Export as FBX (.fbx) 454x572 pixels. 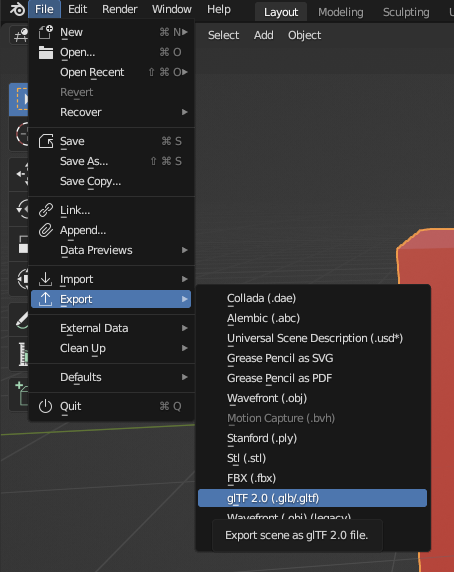312,478
